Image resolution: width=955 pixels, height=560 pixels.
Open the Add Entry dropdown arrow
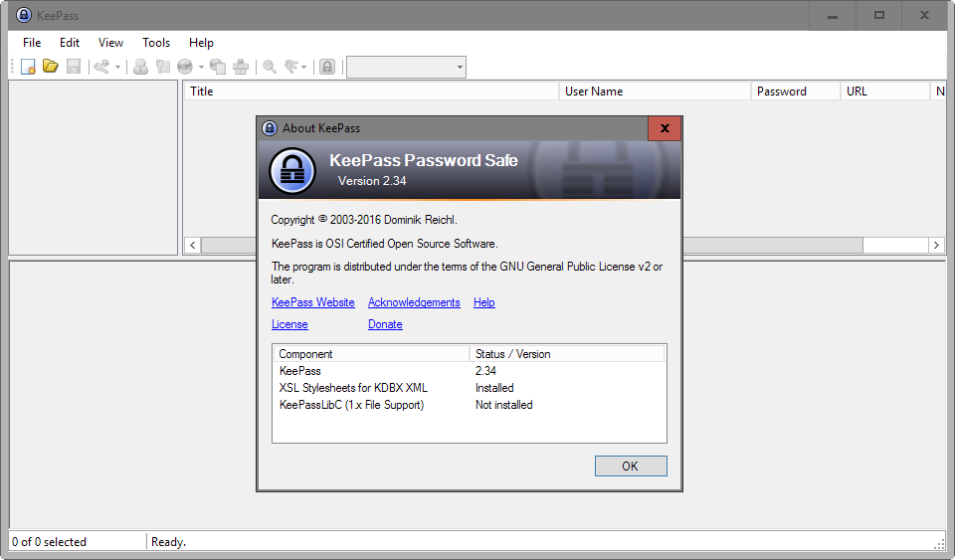(117, 67)
